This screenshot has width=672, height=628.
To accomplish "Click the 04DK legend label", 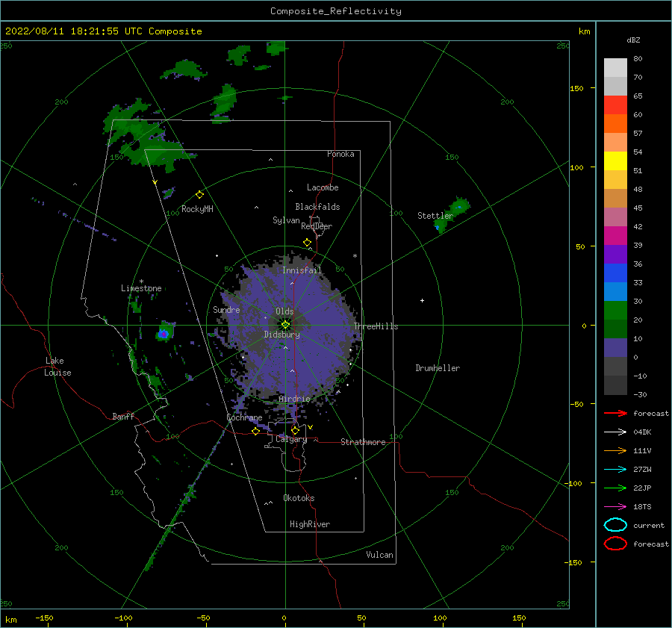I will click(642, 432).
